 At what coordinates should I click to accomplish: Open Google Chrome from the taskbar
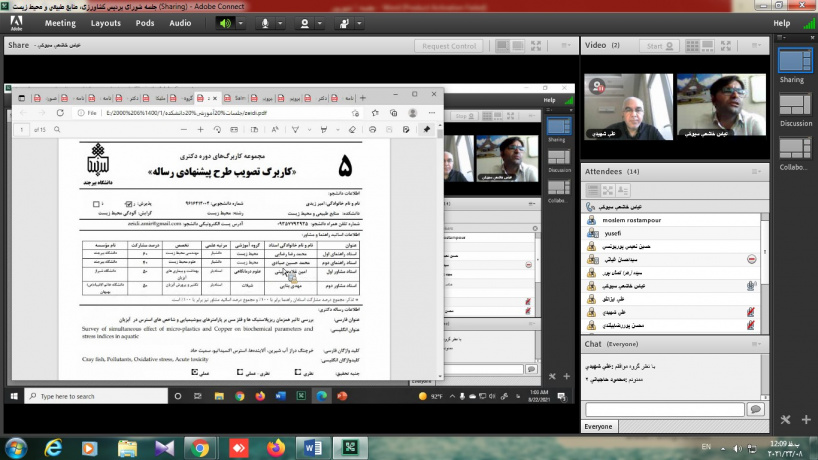click(x=200, y=447)
